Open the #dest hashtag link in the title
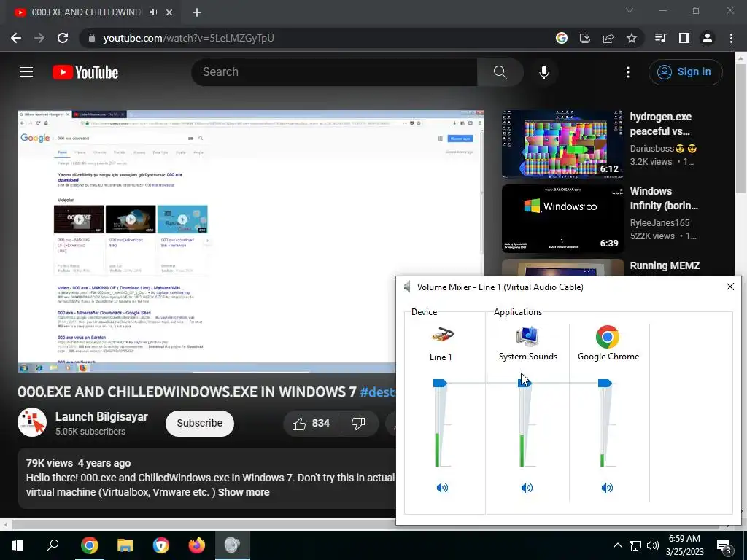 click(x=377, y=392)
